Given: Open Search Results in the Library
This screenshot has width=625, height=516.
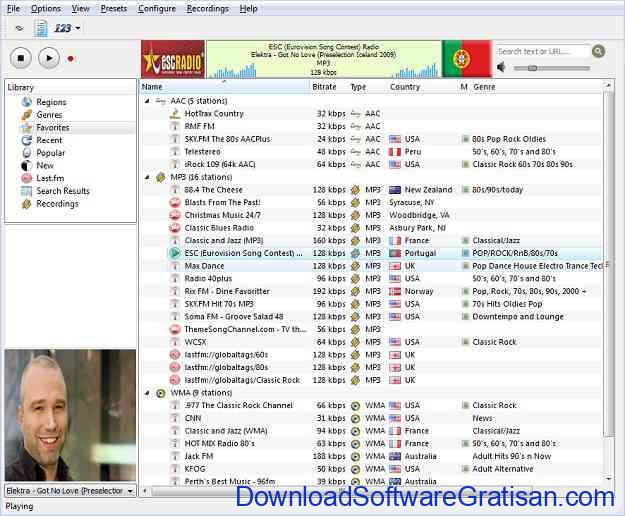Looking at the screenshot, I should pyautogui.click(x=63, y=191).
